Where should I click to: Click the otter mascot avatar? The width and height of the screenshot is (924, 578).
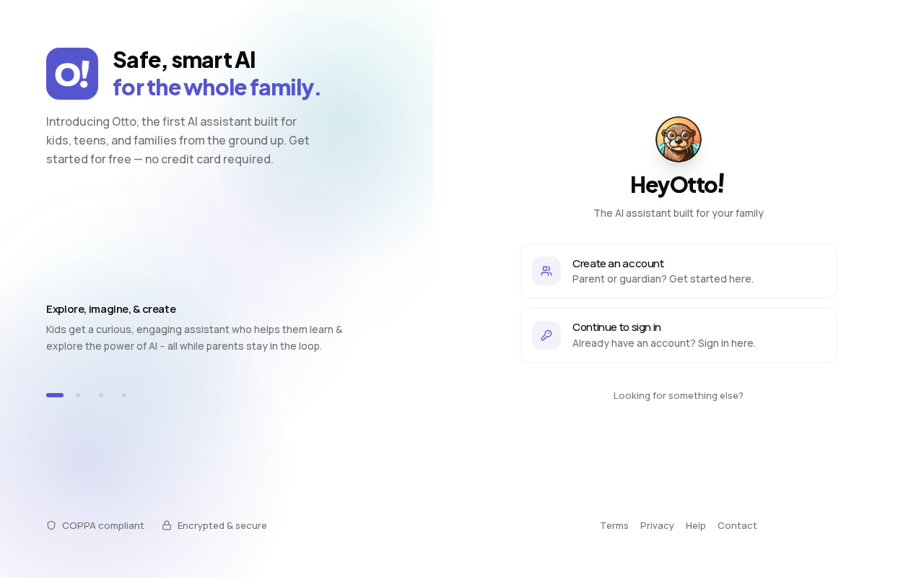(679, 139)
